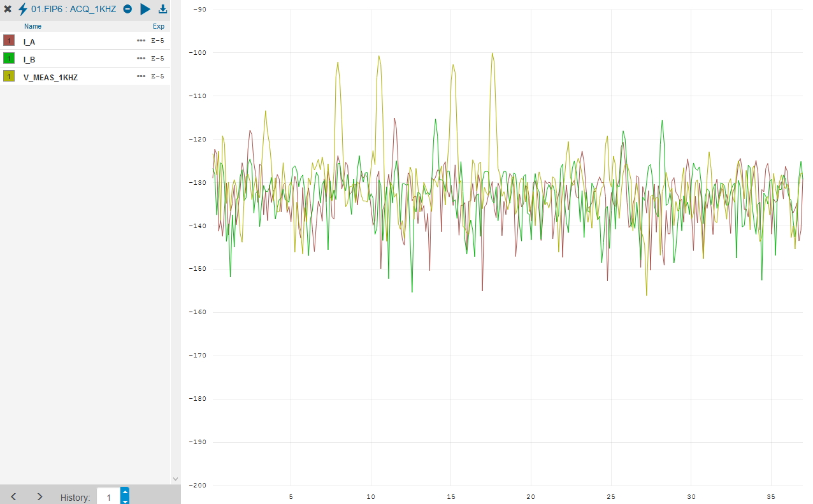Screen dimensions: 813x504
Task: Start acquisition with the play button
Action: [x=145, y=9]
